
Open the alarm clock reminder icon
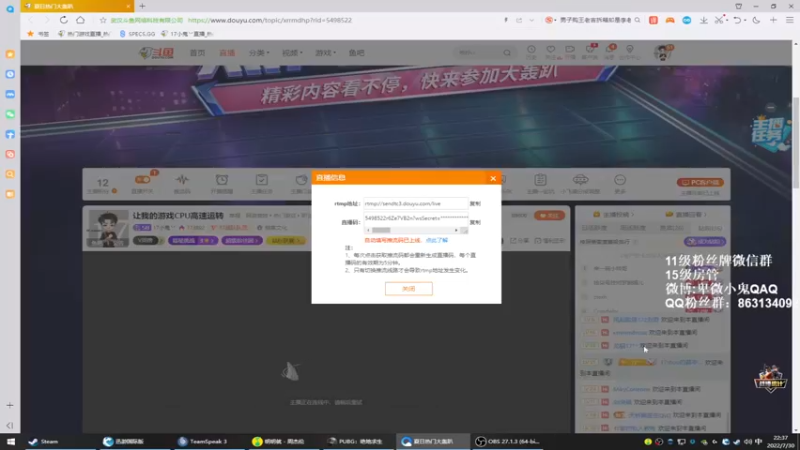click(x=222, y=180)
